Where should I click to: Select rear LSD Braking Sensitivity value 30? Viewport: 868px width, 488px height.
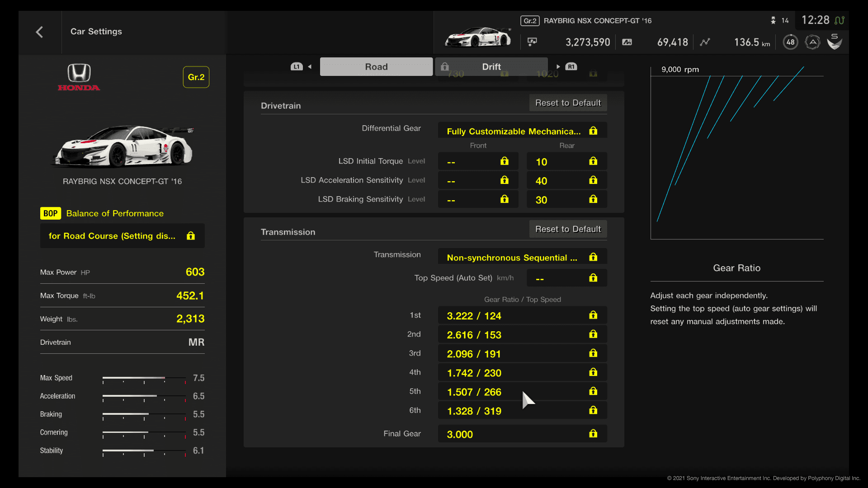tap(566, 199)
